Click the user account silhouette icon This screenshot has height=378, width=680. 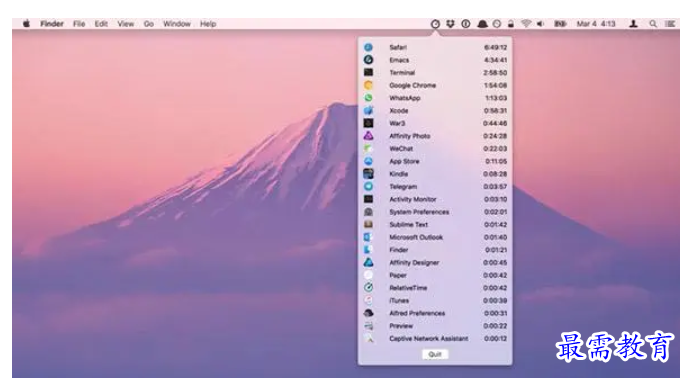tap(633, 24)
